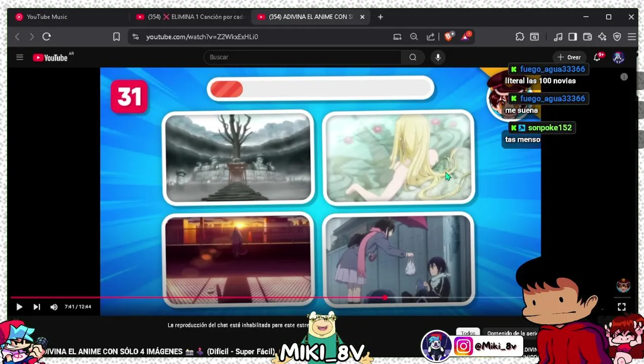Screen dimensions: 644x364
Task: Focus the Buscar search field
Action: click(302, 57)
